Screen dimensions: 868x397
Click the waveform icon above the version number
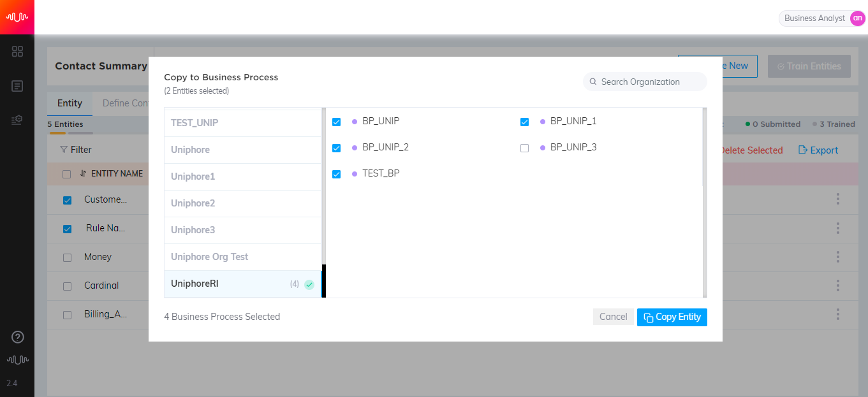pos(17,360)
